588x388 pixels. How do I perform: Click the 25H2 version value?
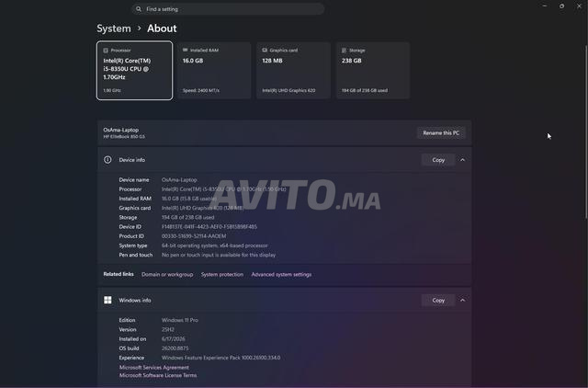pyautogui.click(x=168, y=329)
